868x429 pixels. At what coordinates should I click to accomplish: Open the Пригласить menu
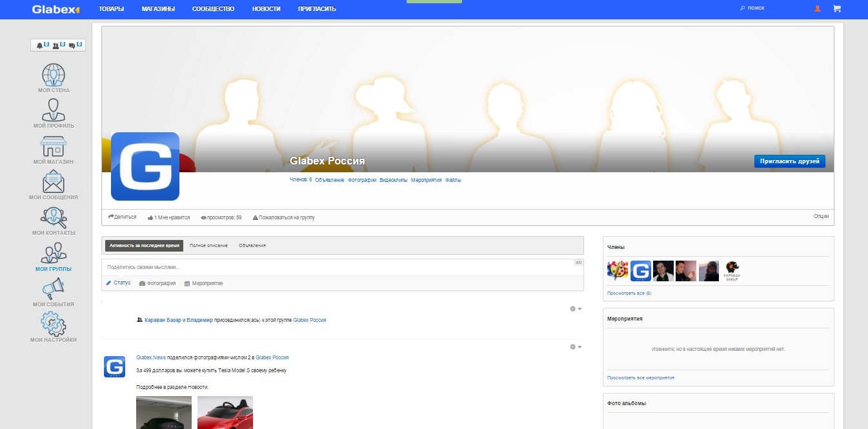point(317,9)
